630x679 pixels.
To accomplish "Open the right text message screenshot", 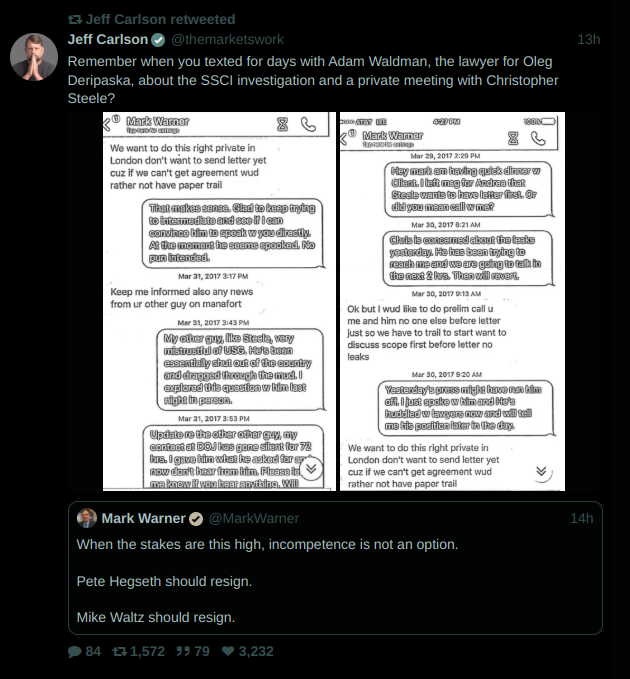I will click(452, 301).
